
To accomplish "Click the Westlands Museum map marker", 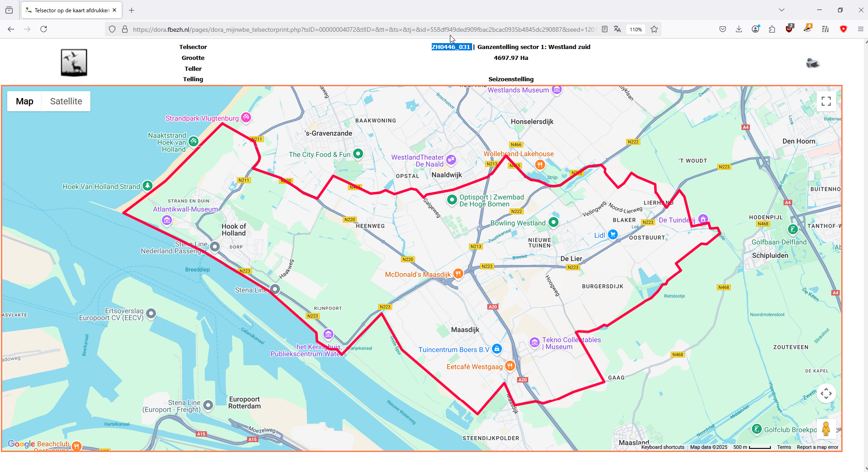I will [557, 89].
